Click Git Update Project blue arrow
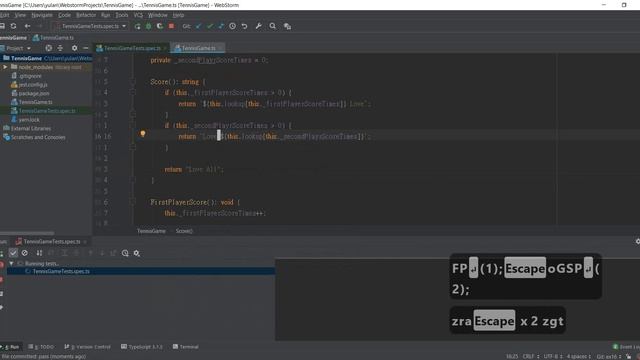 click(x=198, y=26)
